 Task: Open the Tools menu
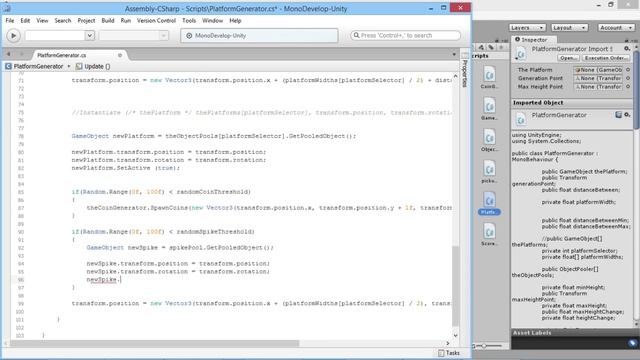click(189, 20)
